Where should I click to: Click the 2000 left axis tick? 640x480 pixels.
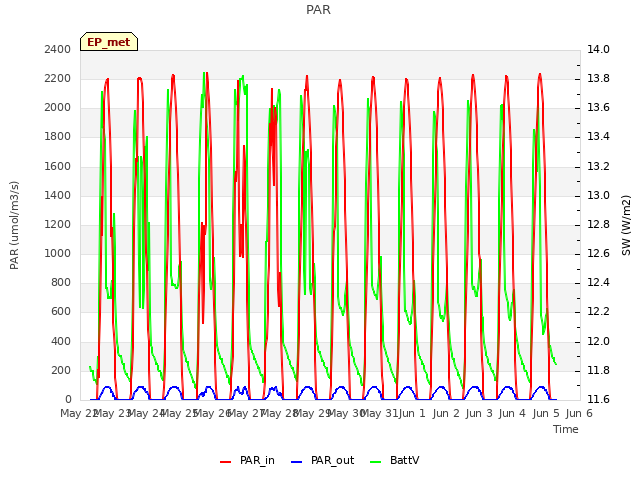[x=58, y=108]
